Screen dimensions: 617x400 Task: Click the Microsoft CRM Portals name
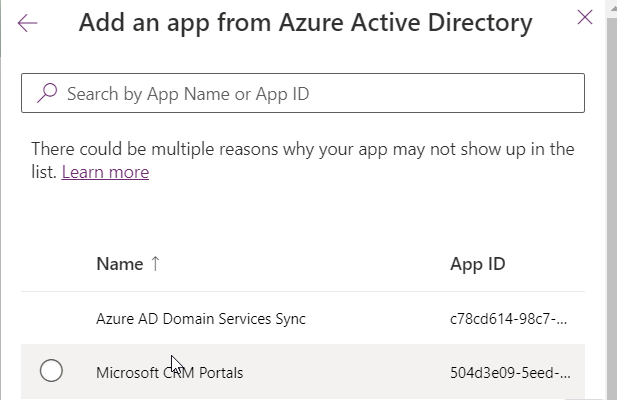(x=170, y=372)
